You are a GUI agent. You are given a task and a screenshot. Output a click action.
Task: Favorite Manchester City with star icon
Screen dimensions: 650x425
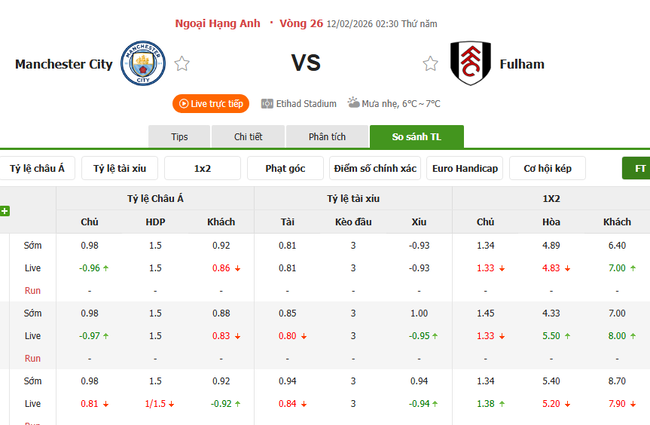point(182,64)
